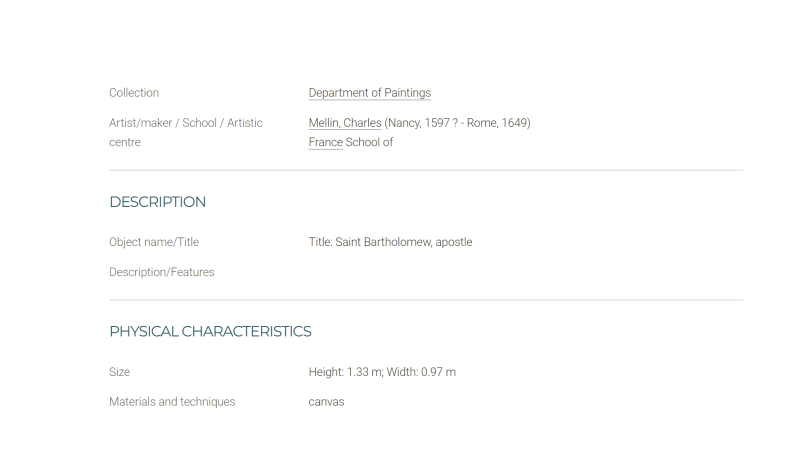Click the divider line above PHYSICAL CHARACTERISTICS
800x474 pixels.
[426, 300]
